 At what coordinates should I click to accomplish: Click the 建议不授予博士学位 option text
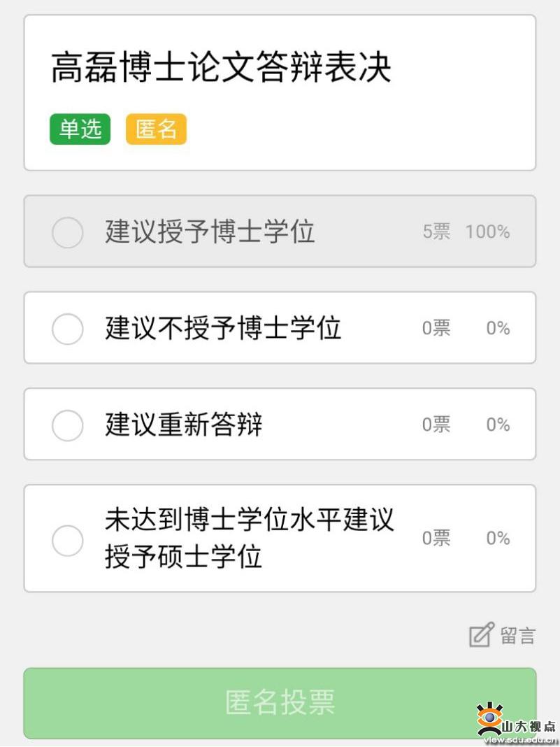coord(223,328)
